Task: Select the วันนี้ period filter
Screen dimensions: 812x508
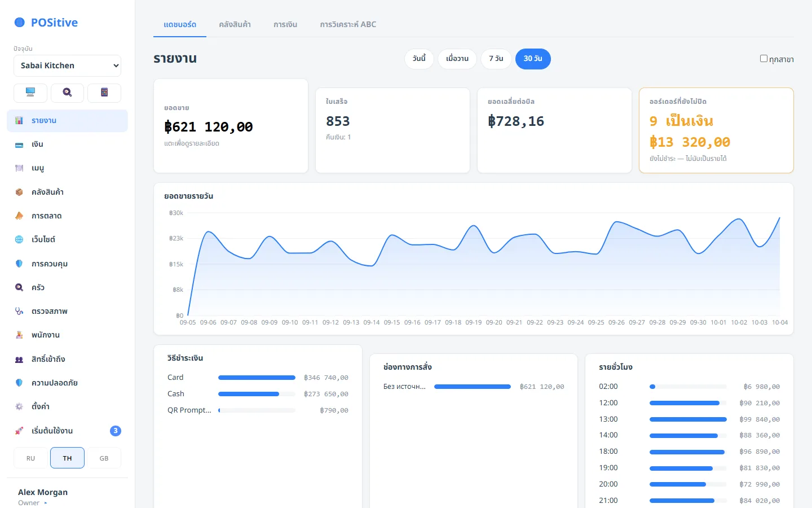Action: pos(419,59)
